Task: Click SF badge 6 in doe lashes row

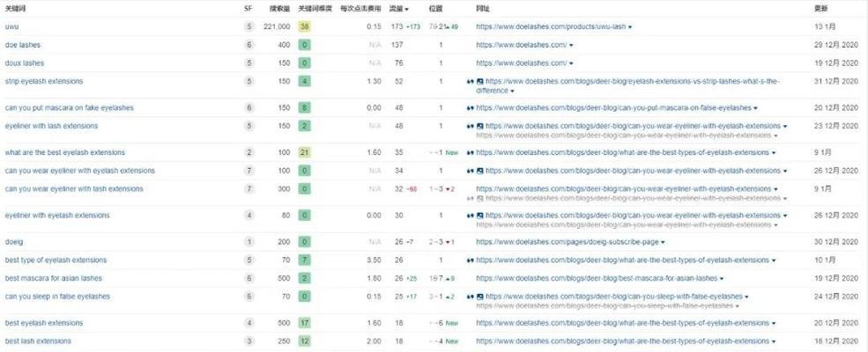Action: [249, 45]
